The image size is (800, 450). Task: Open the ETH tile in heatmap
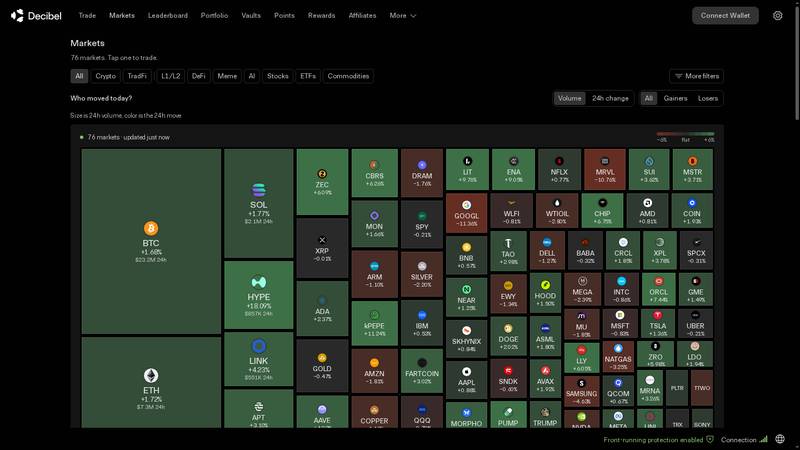tap(151, 382)
